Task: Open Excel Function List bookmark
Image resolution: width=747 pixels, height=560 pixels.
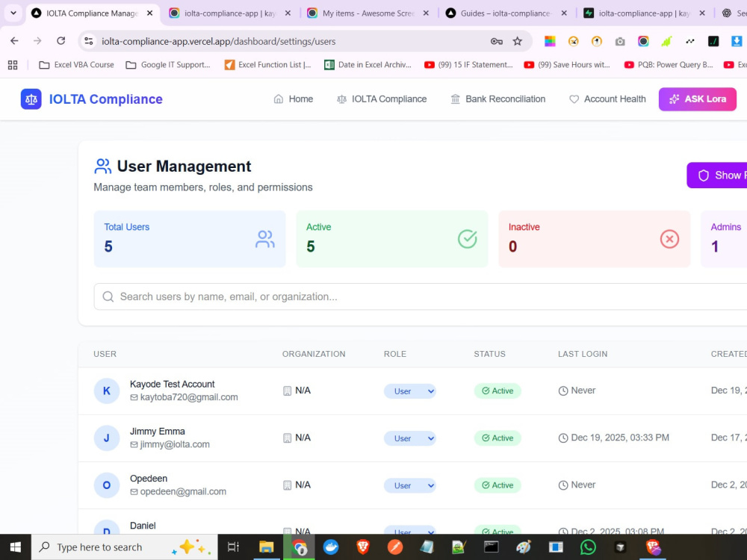Action: point(267,65)
